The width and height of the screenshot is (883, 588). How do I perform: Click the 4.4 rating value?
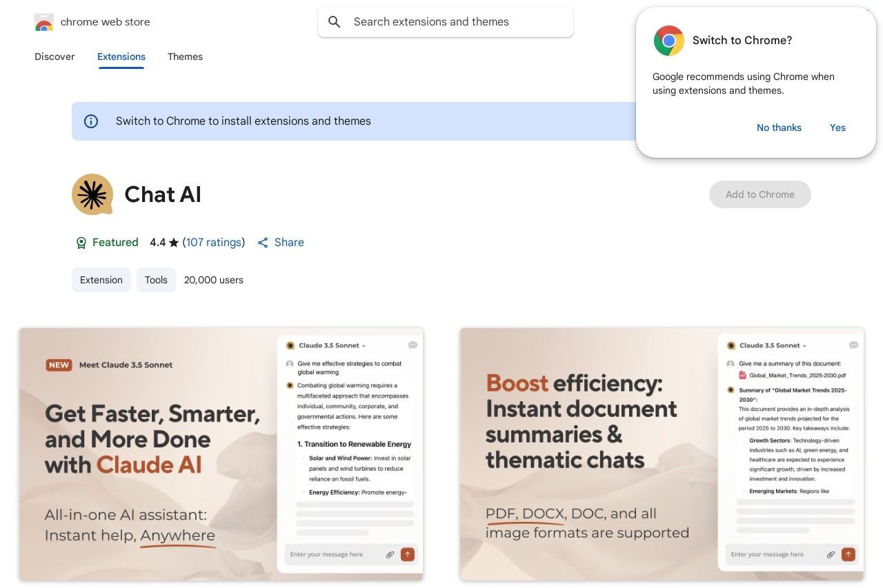(x=158, y=243)
